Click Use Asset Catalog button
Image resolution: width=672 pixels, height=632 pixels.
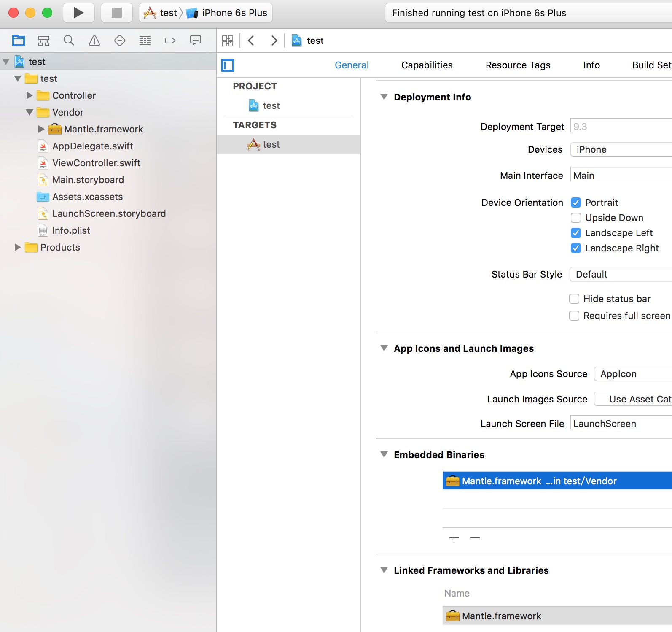tap(633, 399)
